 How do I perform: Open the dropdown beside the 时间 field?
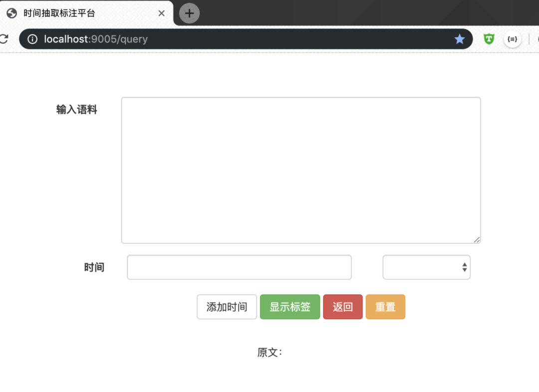pyautogui.click(x=426, y=267)
